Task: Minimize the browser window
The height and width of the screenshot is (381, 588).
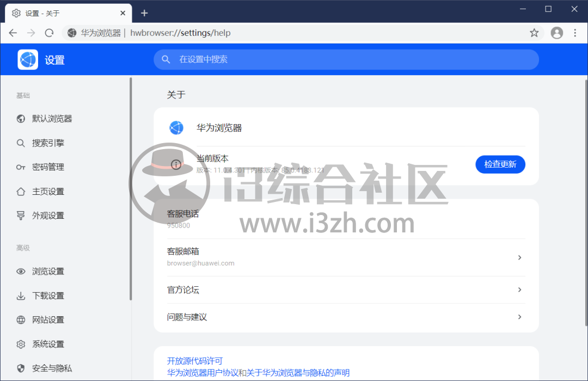Action: click(x=523, y=9)
